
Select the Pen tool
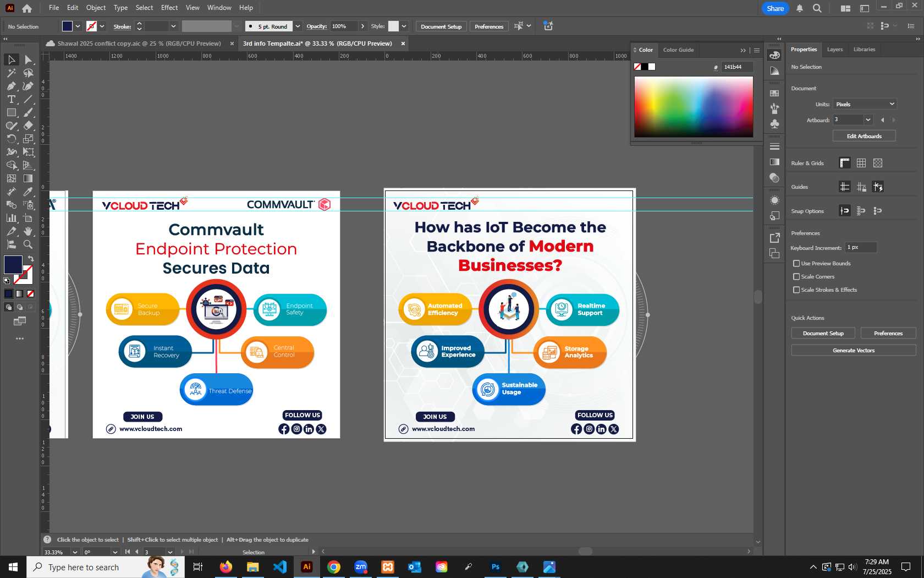click(x=11, y=86)
